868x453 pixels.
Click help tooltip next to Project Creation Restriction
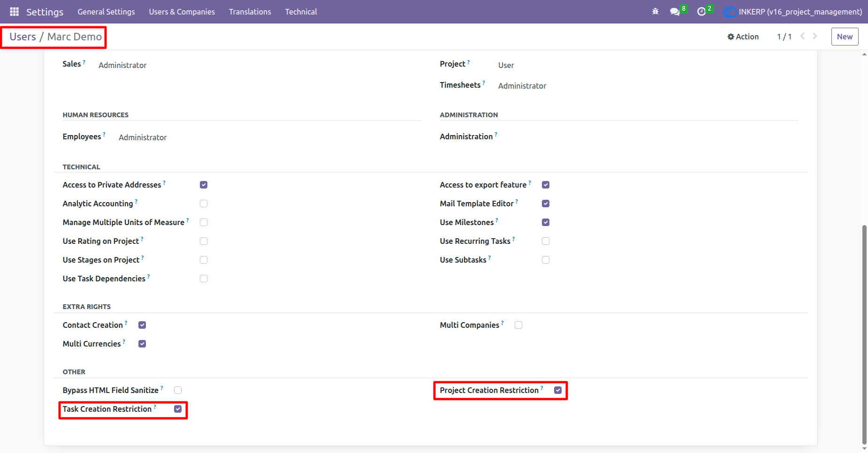point(542,388)
